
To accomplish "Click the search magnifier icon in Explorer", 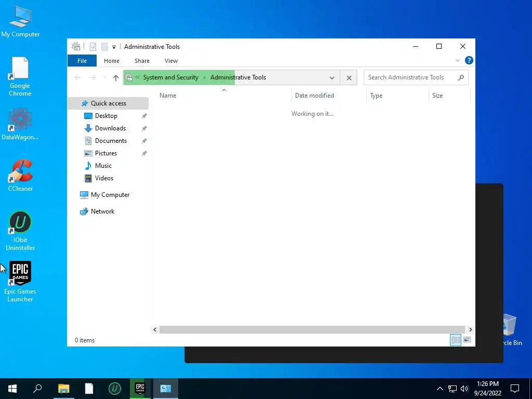I will click(x=461, y=78).
